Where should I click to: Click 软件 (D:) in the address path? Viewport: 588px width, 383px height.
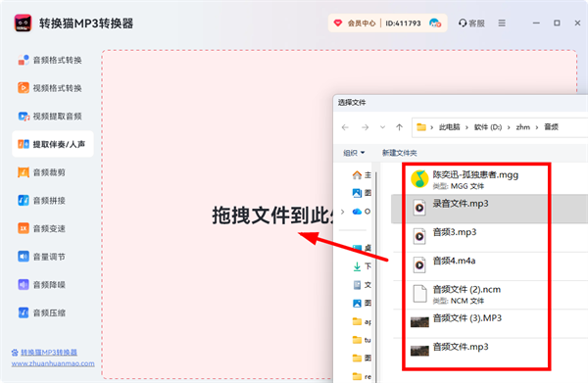point(488,127)
